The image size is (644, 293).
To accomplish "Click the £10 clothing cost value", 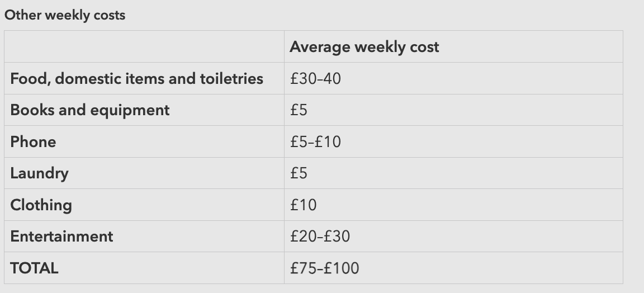I will [x=304, y=205].
